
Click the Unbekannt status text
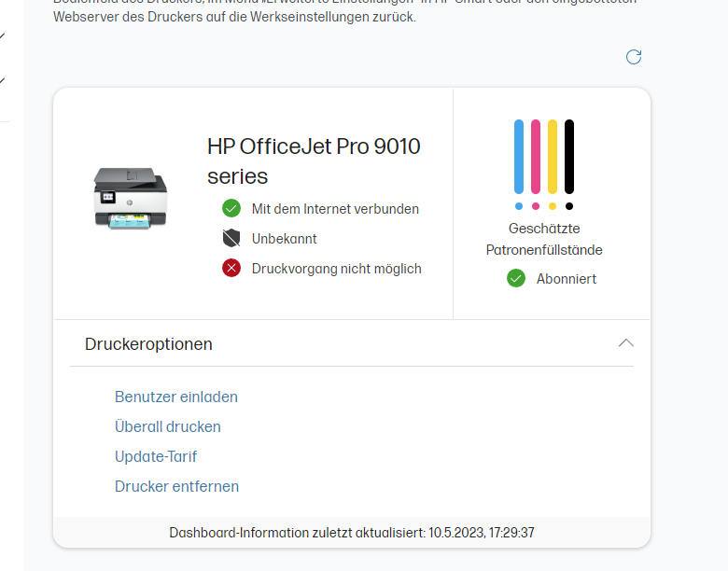tap(284, 239)
